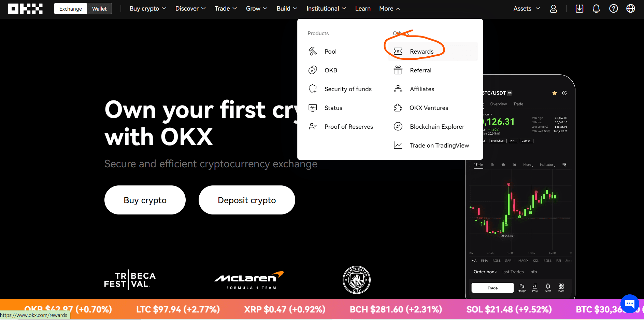644x320 pixels.
Task: Open the notifications bell
Action: pos(596,9)
